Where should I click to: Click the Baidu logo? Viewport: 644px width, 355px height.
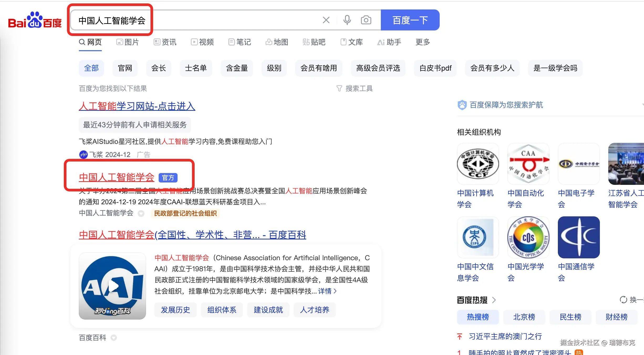pyautogui.click(x=35, y=20)
